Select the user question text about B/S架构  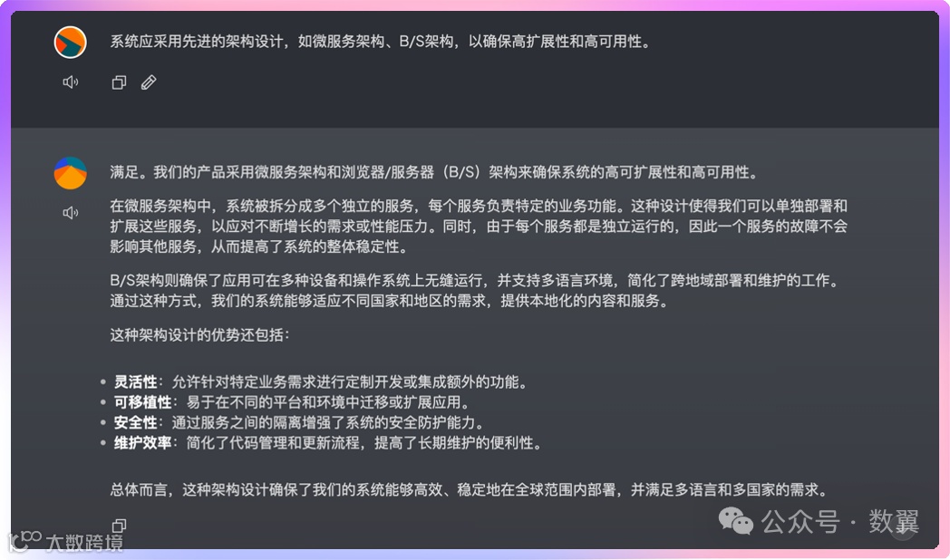point(380,42)
